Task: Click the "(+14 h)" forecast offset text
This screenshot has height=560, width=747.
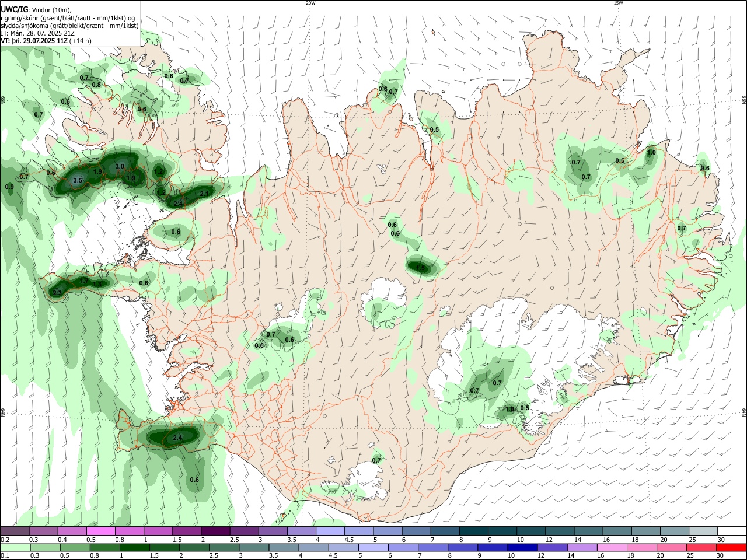Action: [81, 41]
